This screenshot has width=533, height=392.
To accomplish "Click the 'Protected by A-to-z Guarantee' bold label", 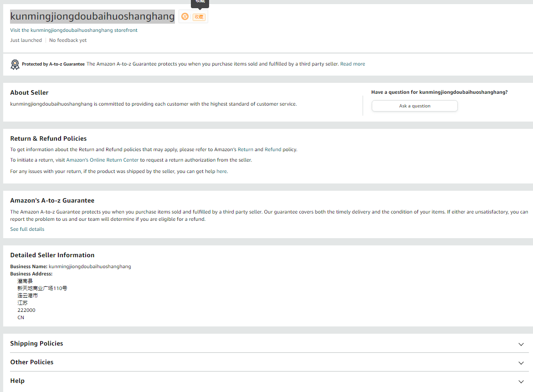I will coord(53,64).
